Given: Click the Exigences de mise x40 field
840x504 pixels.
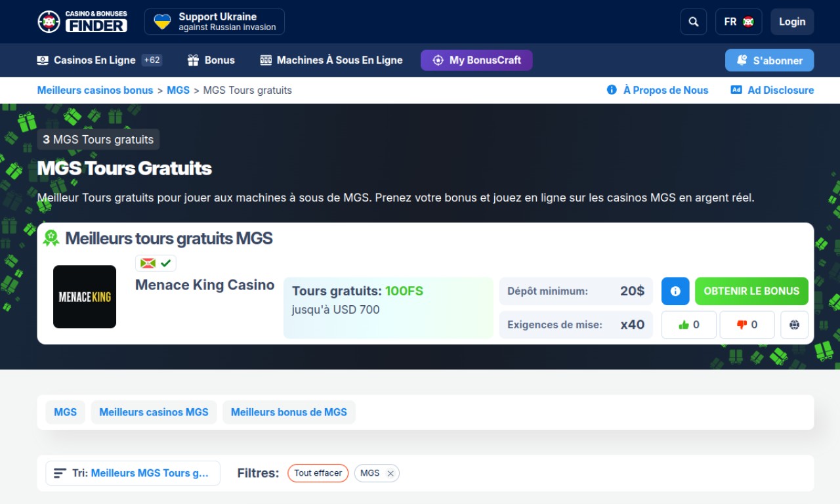Looking at the screenshot, I should [x=576, y=325].
